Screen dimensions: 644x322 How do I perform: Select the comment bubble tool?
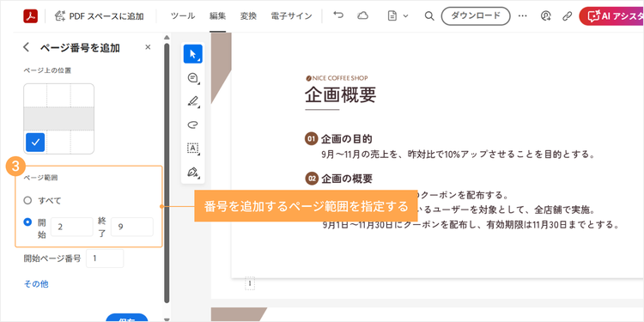coord(192,77)
